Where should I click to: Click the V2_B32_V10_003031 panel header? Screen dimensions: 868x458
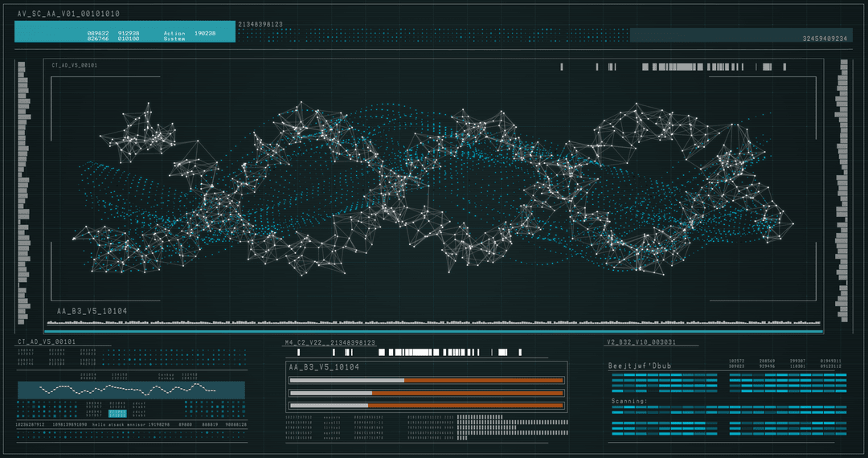641,342
